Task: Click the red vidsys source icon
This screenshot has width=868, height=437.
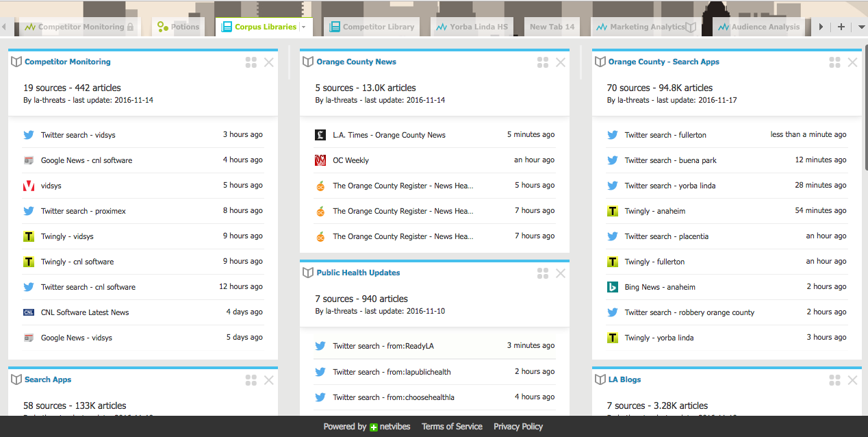Action: (29, 186)
